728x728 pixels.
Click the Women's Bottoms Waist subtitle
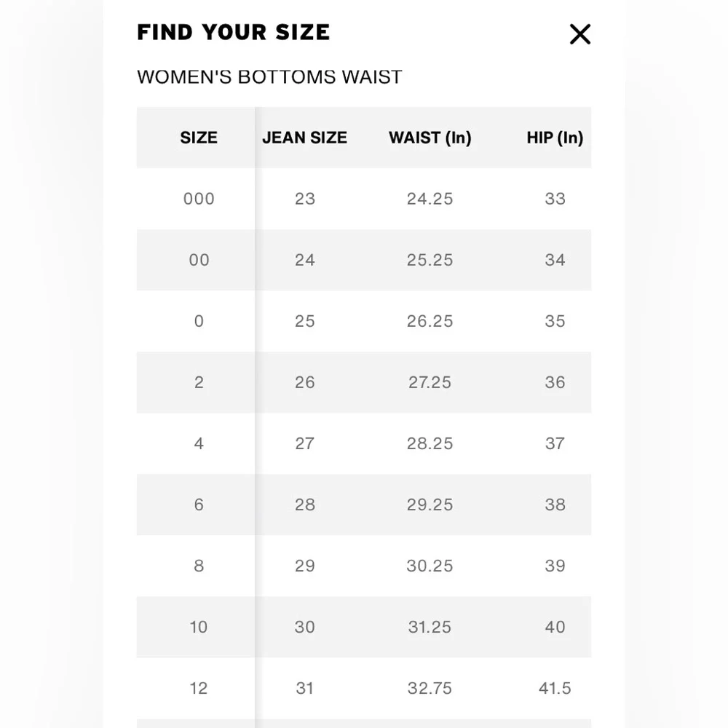click(270, 77)
